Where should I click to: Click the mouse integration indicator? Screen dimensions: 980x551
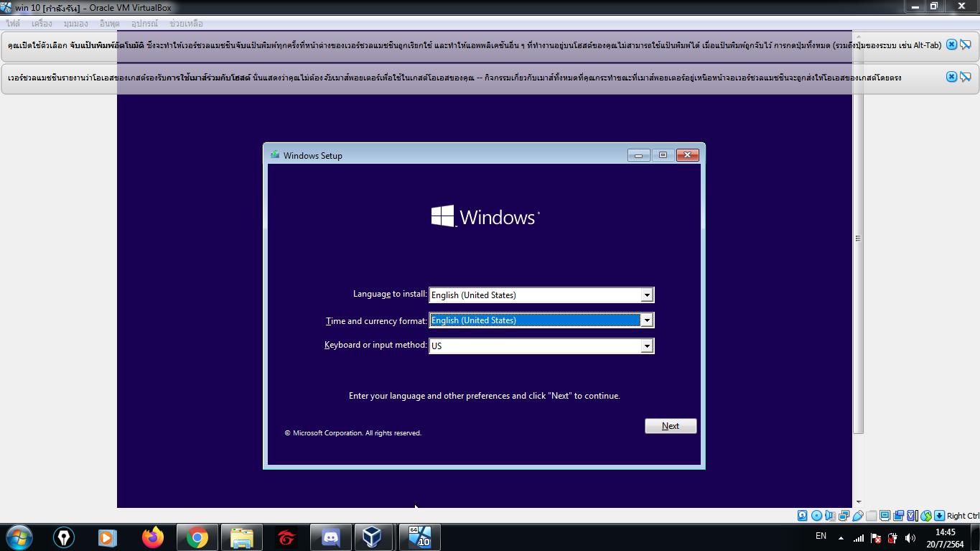tap(926, 516)
